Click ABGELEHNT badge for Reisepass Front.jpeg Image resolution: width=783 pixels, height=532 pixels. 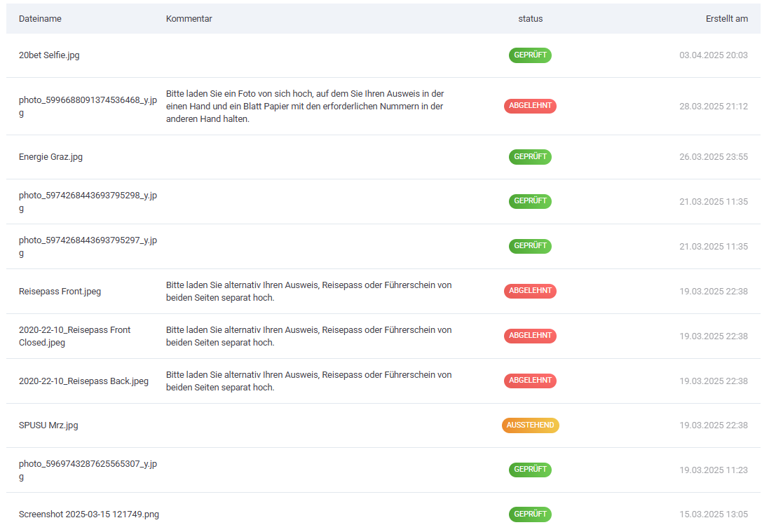click(x=530, y=291)
